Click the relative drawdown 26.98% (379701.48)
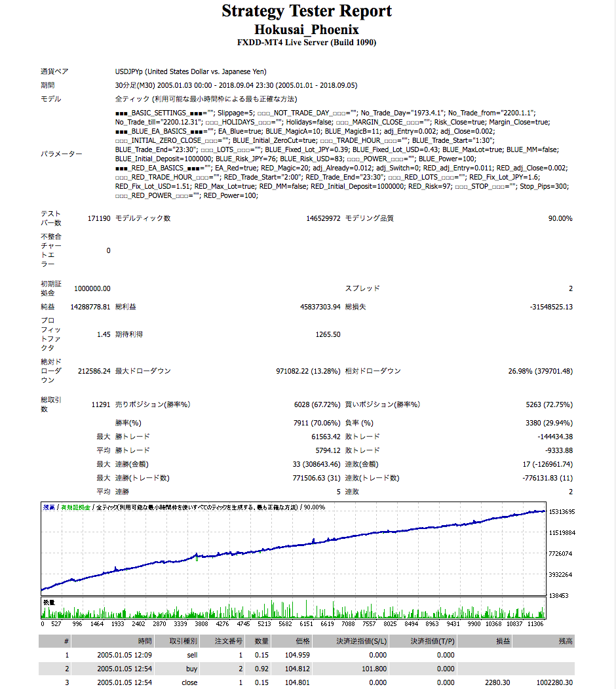 click(541, 371)
